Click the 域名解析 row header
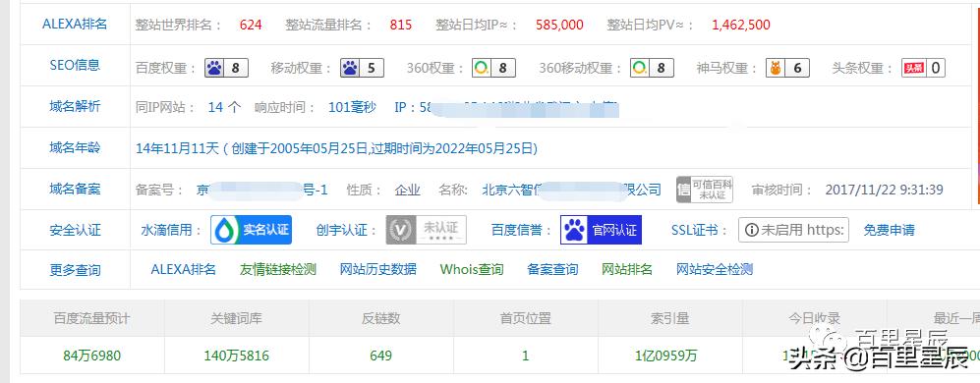Screen dimensions: 980x383 click(x=75, y=106)
